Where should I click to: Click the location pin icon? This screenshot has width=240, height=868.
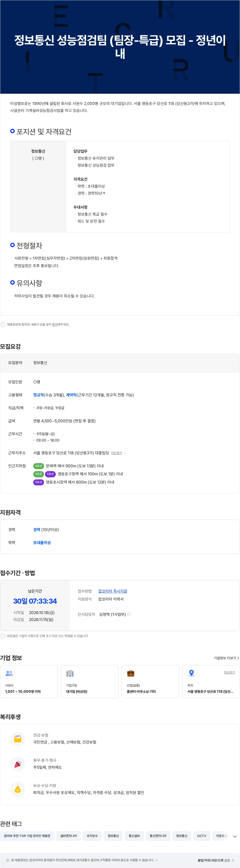pos(191,673)
